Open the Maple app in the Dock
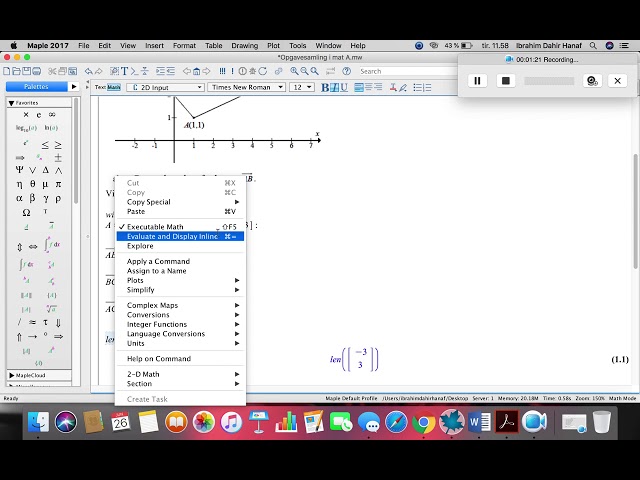Viewport: 640px width, 480px height. click(449, 422)
